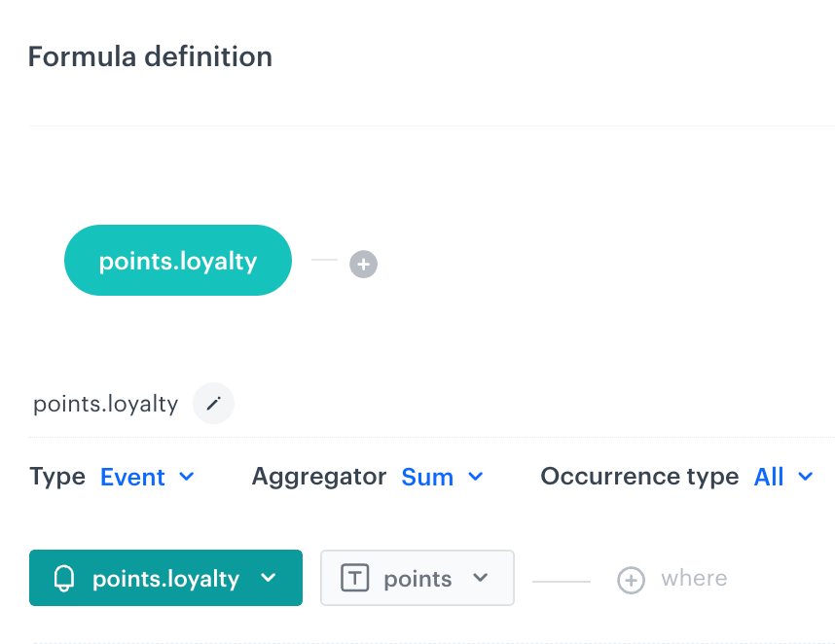Open the Type dropdown currently set to Event
This screenshot has width=835, height=644.
[x=147, y=478]
